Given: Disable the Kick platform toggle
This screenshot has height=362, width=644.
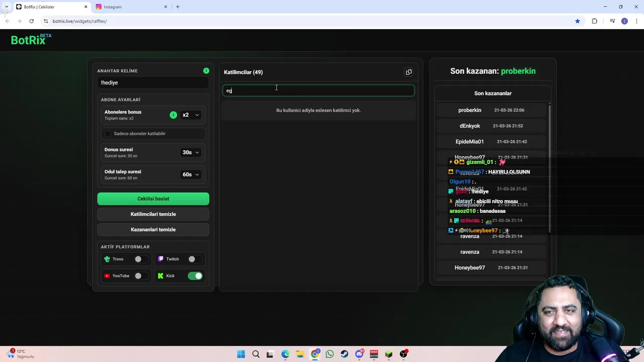Looking at the screenshot, I should pos(195,276).
